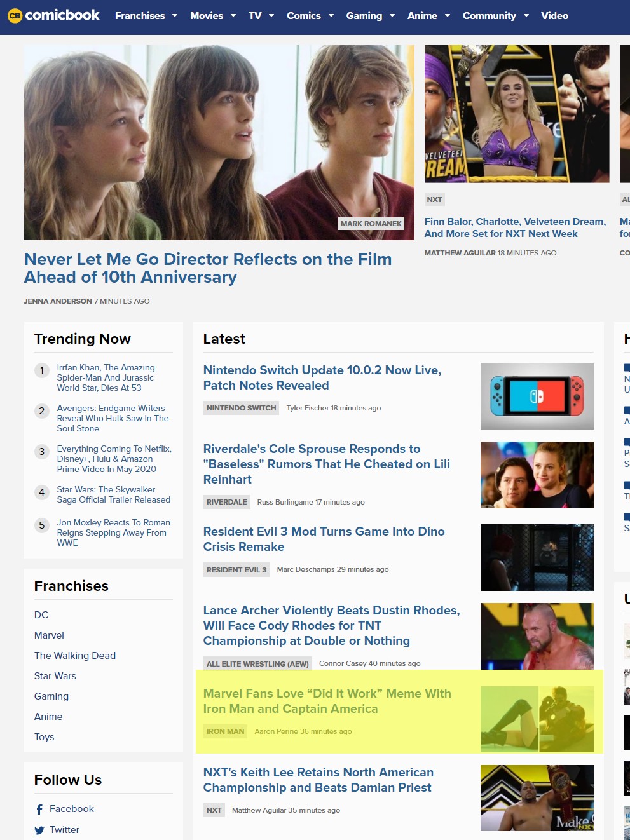
Task: Click the Keith Lee championship thumbnail
Action: click(537, 798)
